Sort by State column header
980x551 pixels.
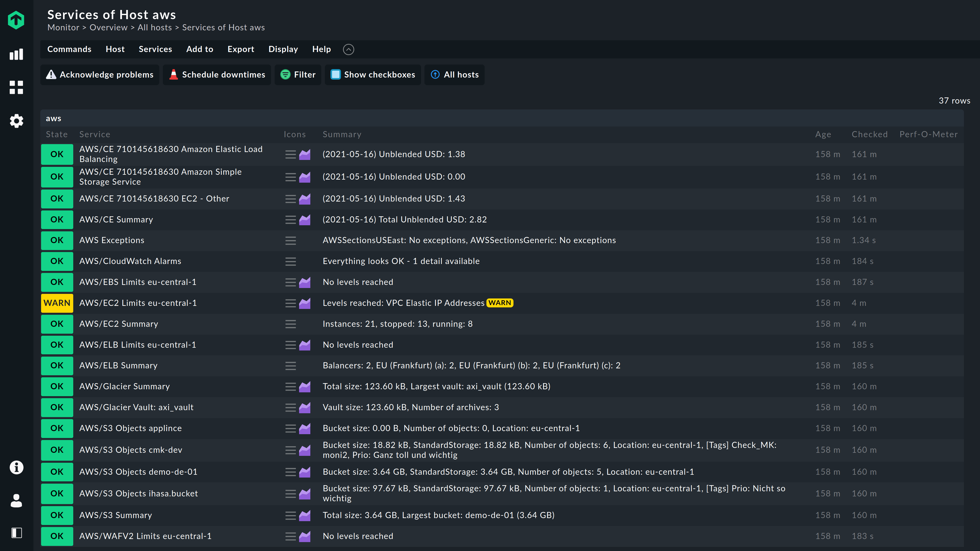[57, 134]
